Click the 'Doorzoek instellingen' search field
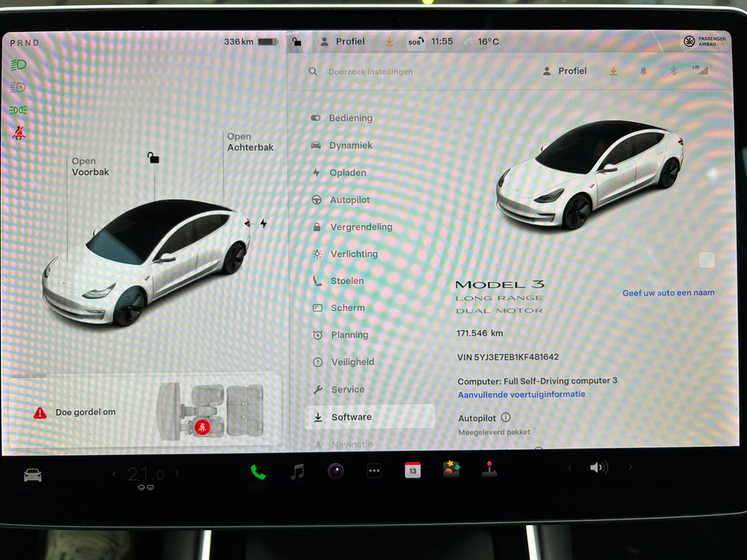Viewport: 747px width, 560px height. (371, 71)
